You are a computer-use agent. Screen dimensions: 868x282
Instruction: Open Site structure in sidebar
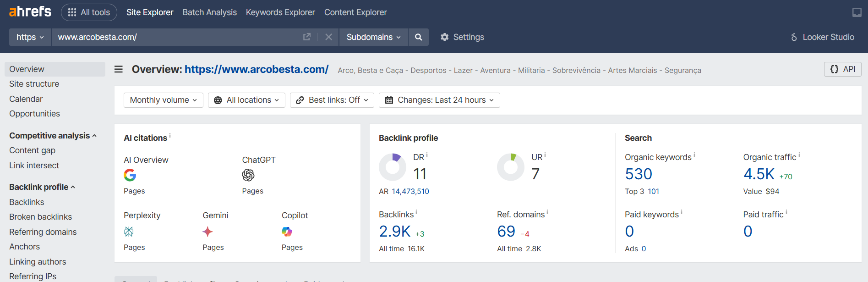click(34, 84)
